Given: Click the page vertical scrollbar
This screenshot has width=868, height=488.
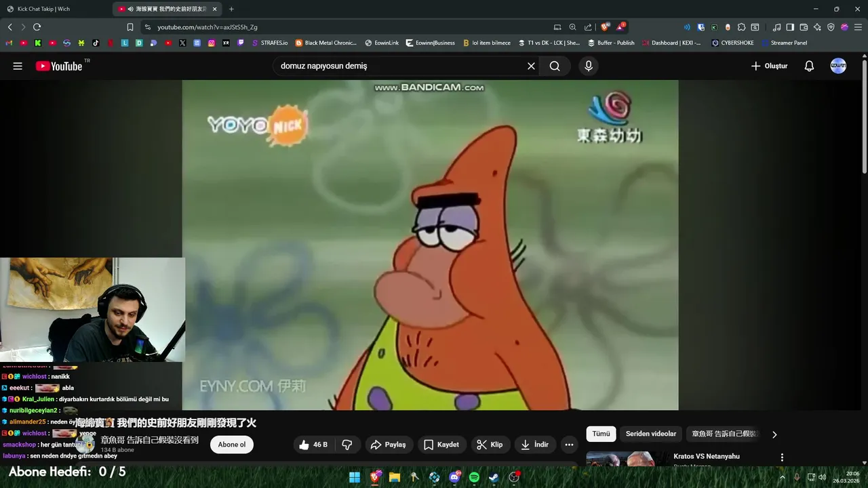Looking at the screenshot, I should (865, 115).
